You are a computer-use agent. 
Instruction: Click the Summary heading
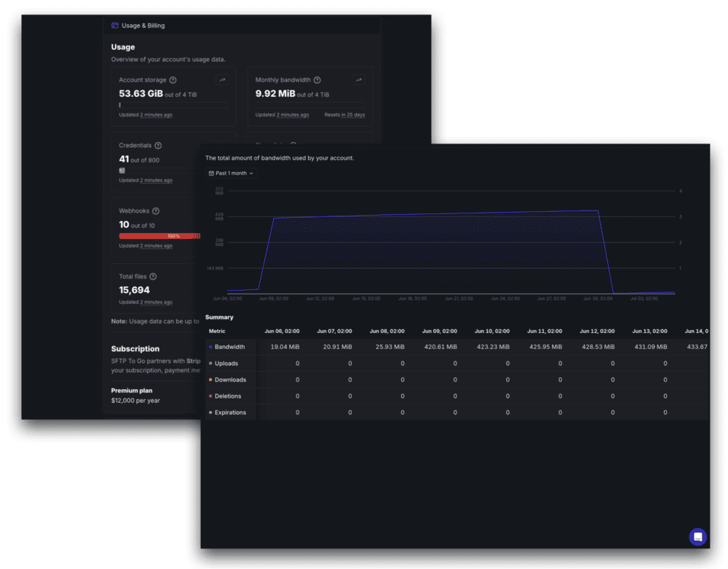click(219, 317)
